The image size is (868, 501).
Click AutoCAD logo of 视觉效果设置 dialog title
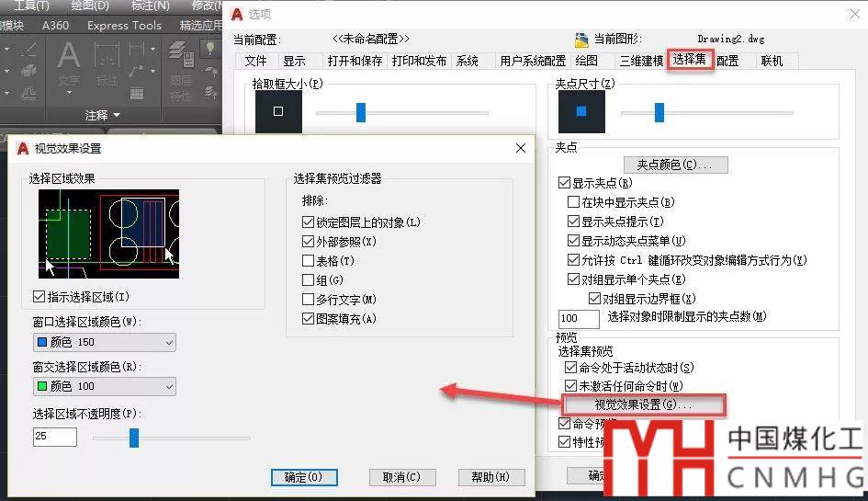[23, 148]
